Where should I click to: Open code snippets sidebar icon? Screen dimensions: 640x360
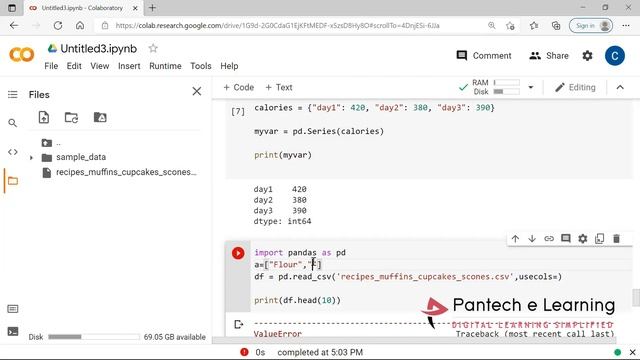pos(13,152)
